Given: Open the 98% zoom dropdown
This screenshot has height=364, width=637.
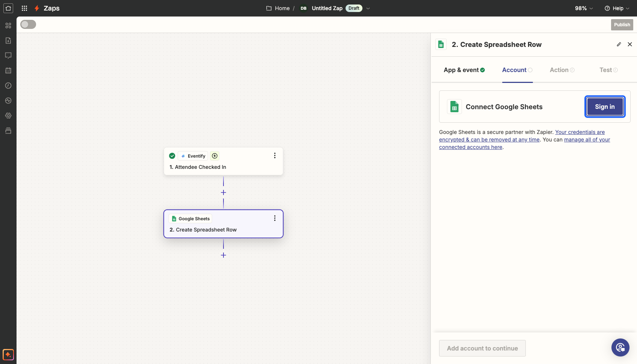Looking at the screenshot, I should (x=584, y=8).
